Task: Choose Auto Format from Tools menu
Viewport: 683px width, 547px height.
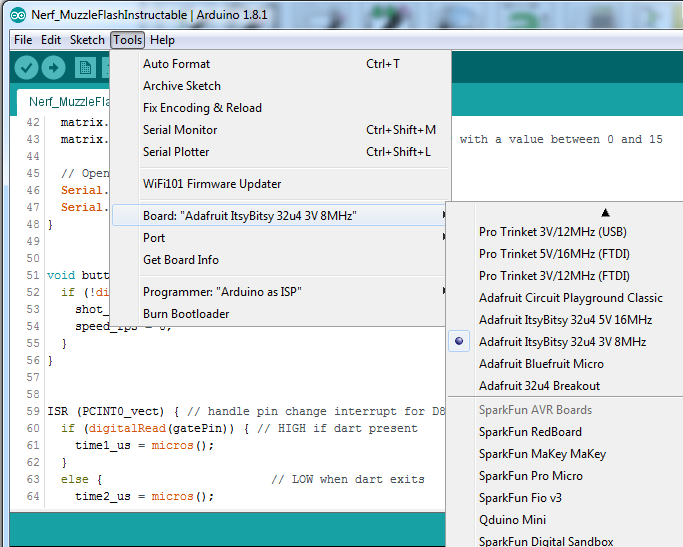Action: coord(281,64)
